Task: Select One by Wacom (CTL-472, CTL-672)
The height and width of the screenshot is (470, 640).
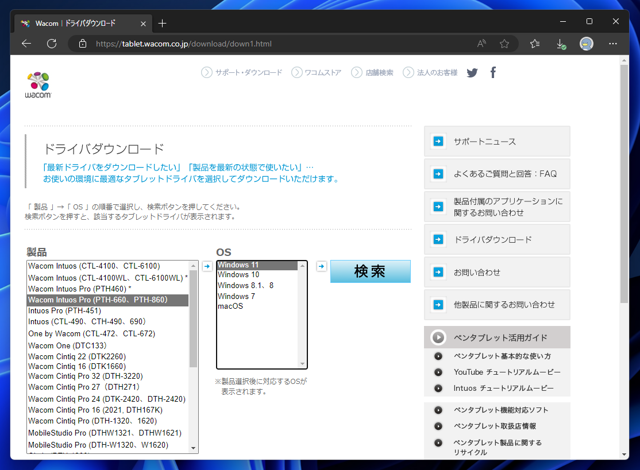Action: (107, 334)
